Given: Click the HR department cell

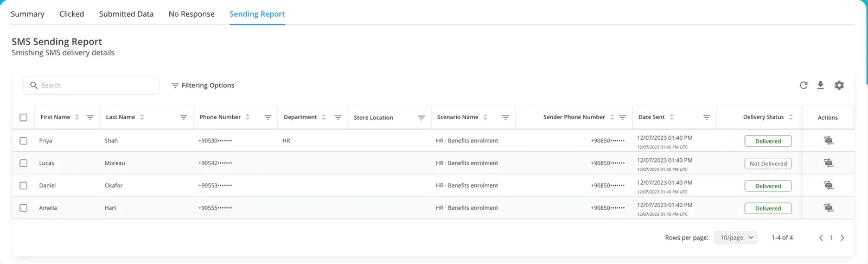Looking at the screenshot, I should point(286,141).
